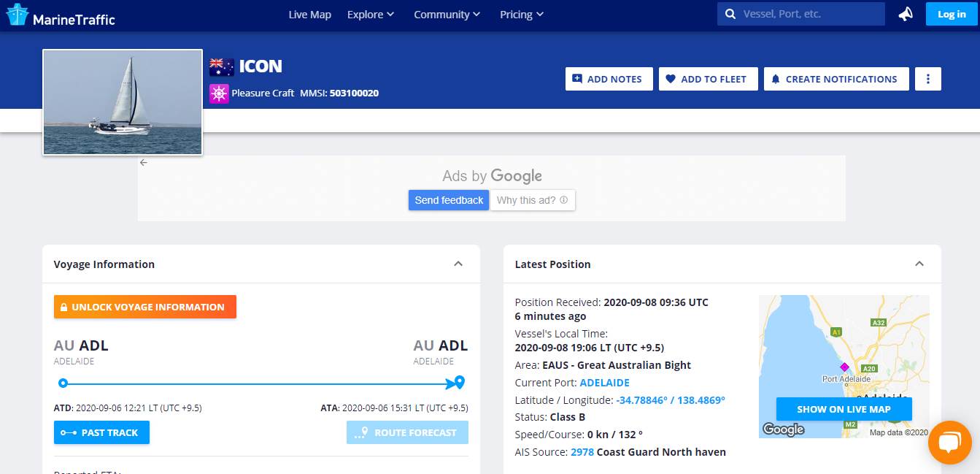Click the Australian flag icon
Screen dimensions: 980x474
point(222,67)
